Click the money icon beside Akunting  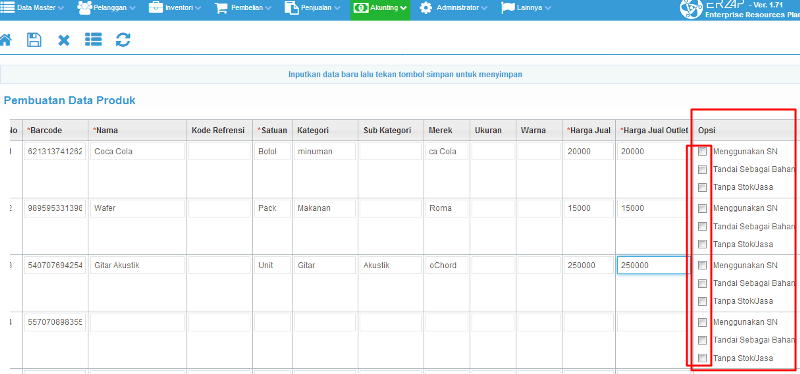361,8
